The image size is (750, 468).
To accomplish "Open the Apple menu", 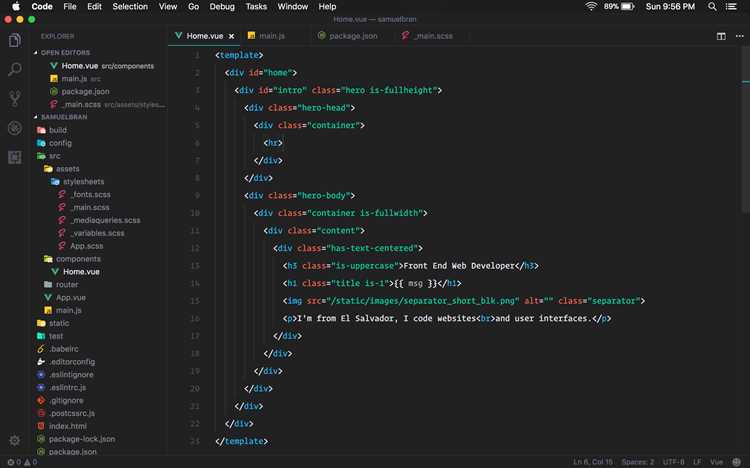I will click(x=16, y=7).
